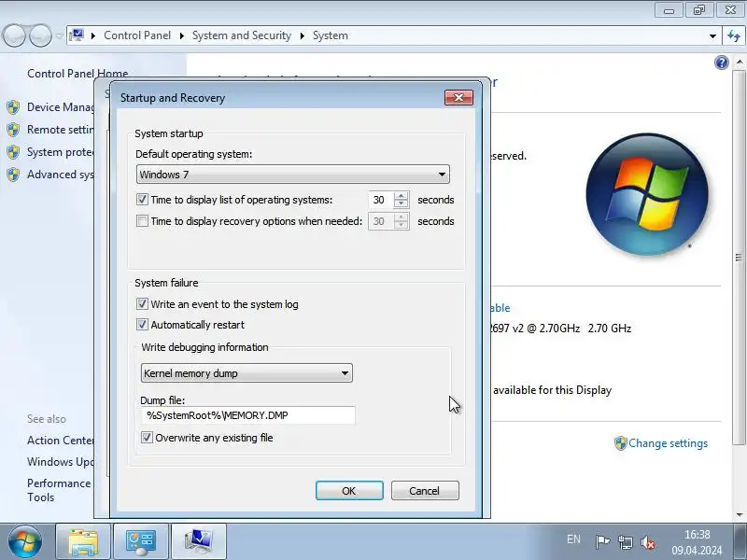Go back with the Back arrow button
Image resolution: width=747 pixels, height=560 pixels.
click(x=14, y=35)
